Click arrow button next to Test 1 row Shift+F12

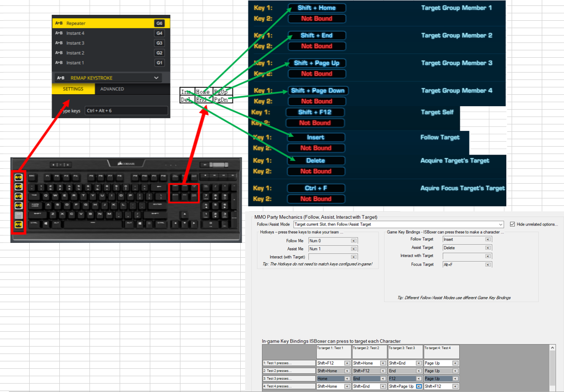(347, 363)
